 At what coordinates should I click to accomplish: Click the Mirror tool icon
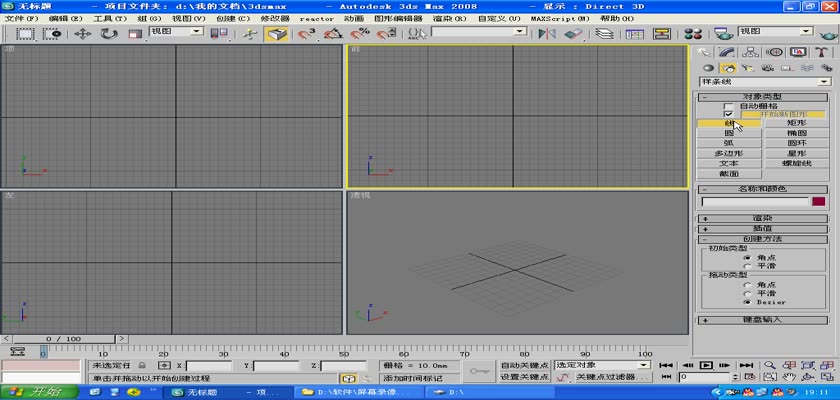coord(546,34)
